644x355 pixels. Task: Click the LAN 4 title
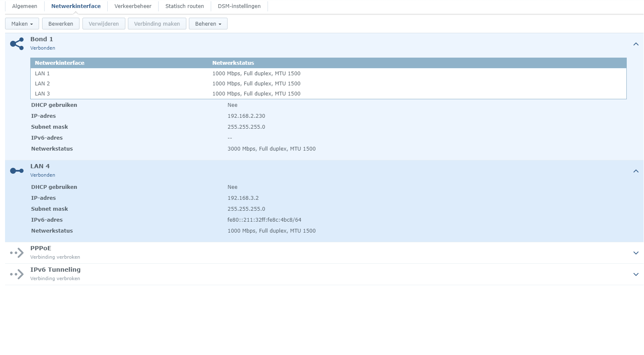(40, 166)
